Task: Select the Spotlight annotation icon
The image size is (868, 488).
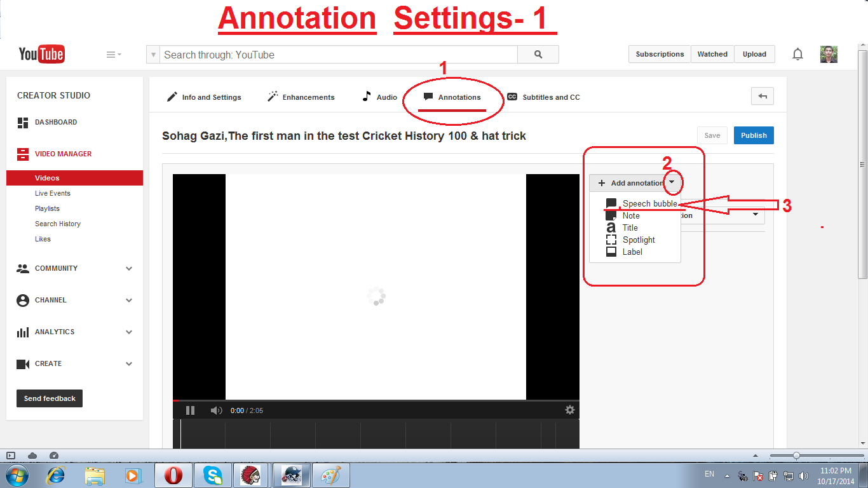Action: [612, 240]
